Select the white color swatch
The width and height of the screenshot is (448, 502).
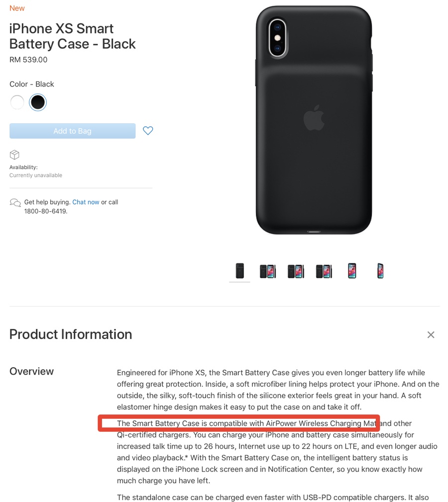17,102
